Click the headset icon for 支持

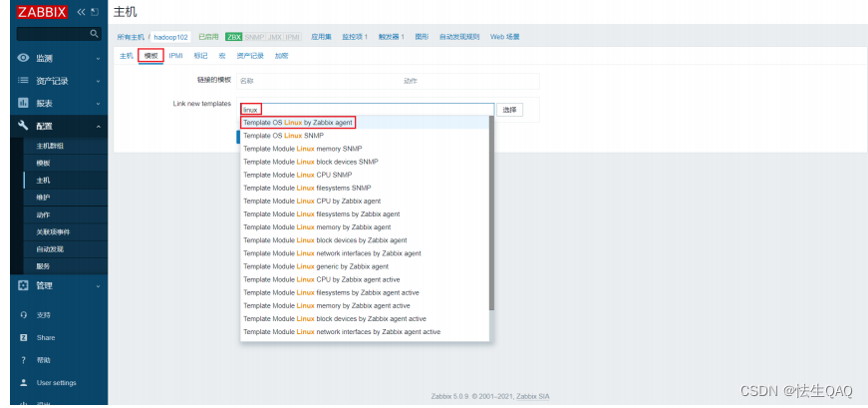(x=23, y=315)
